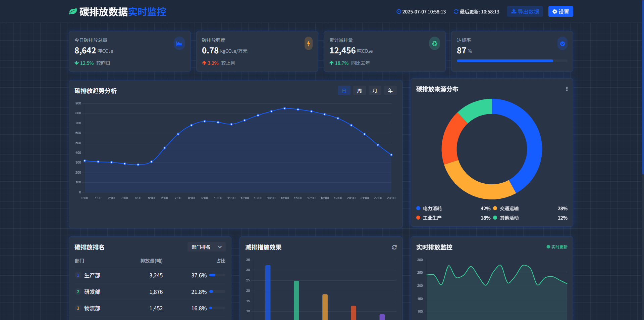Click the recycle icon on 累计减排量 card
The height and width of the screenshot is (320, 644).
435,43
